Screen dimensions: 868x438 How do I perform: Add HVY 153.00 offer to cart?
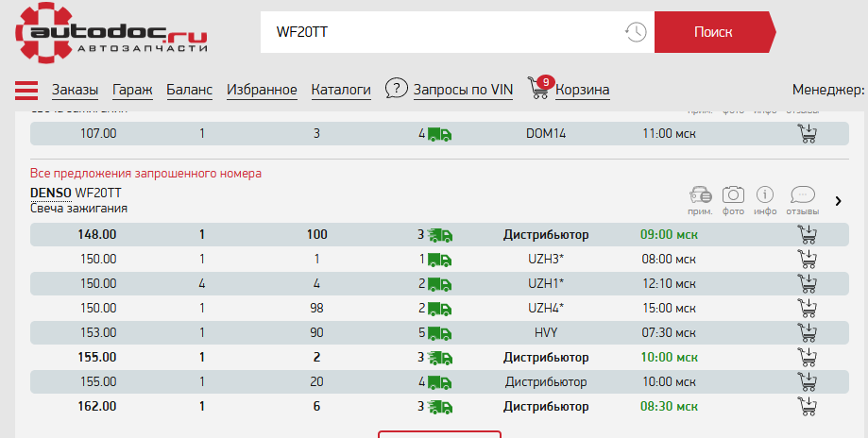click(x=807, y=332)
